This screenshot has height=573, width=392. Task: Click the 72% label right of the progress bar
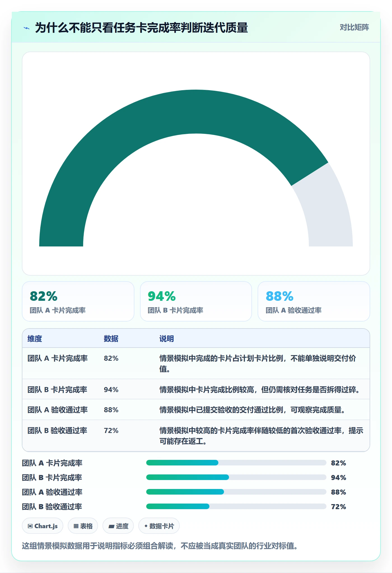point(339,507)
